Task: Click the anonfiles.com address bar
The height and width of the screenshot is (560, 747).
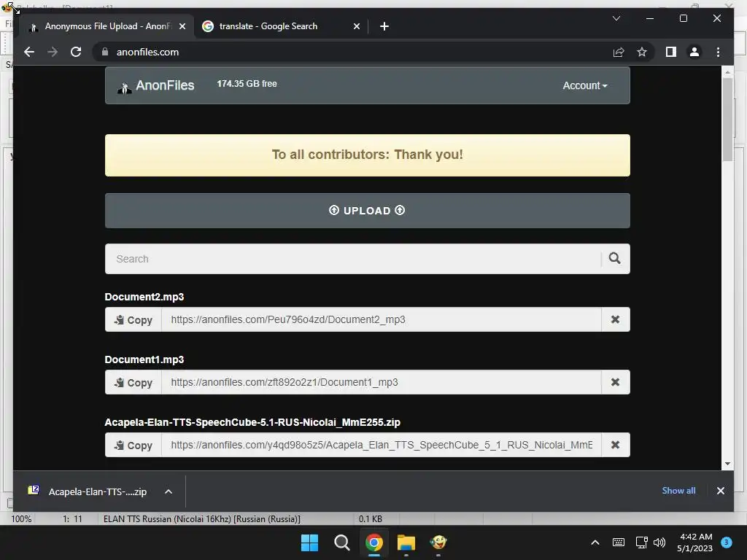Action: pyautogui.click(x=352, y=52)
